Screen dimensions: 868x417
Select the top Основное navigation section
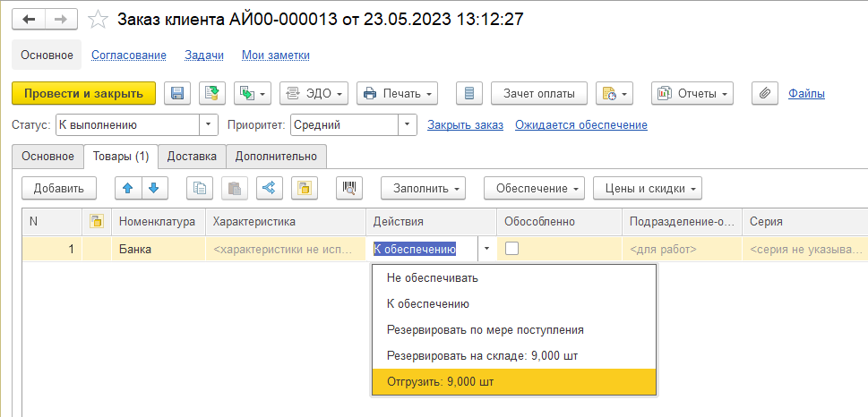tap(47, 55)
